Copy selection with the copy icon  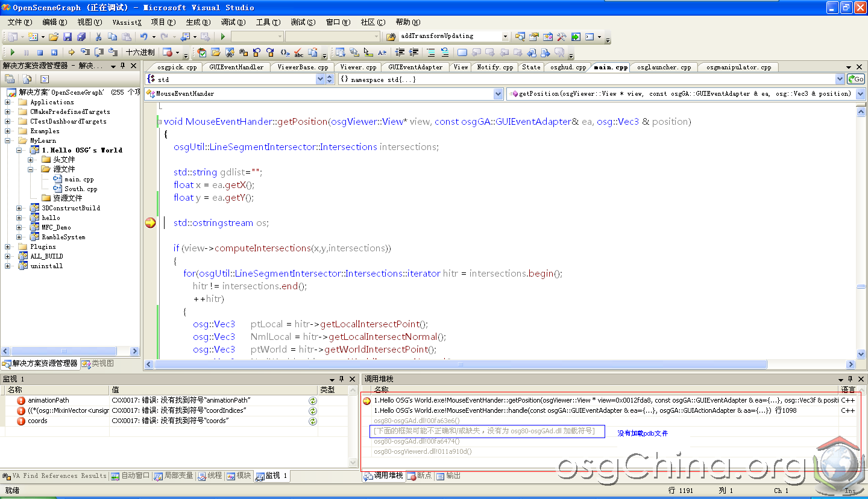(112, 37)
